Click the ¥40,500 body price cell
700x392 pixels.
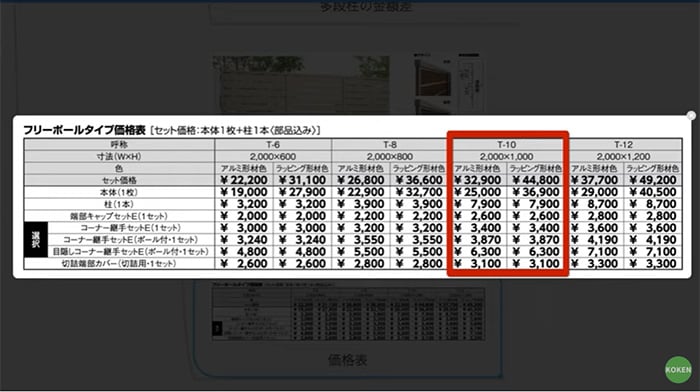(x=653, y=192)
